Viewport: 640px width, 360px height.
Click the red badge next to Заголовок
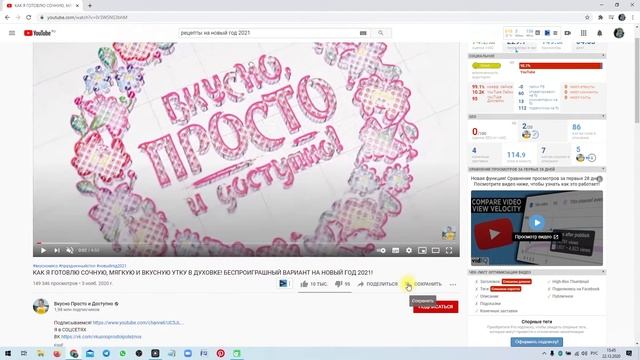(x=516, y=282)
